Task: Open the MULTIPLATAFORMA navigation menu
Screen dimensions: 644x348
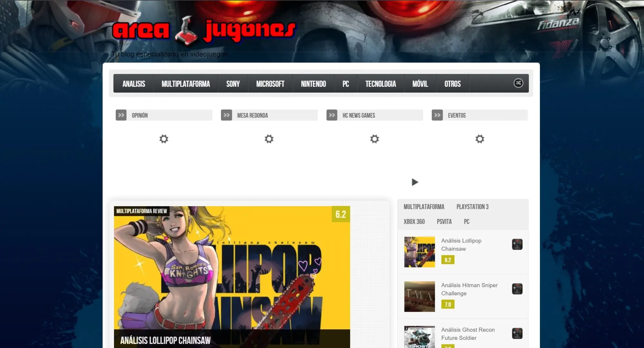Action: point(186,84)
